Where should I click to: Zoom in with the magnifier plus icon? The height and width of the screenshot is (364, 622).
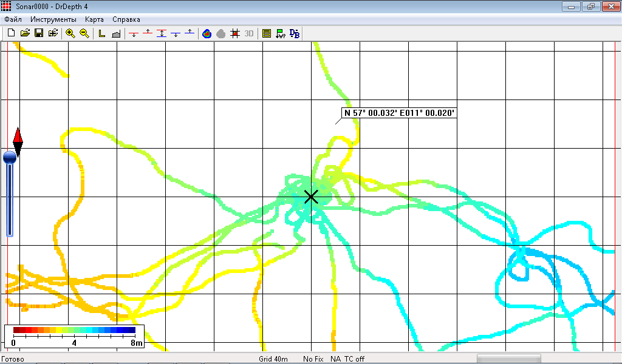point(70,33)
